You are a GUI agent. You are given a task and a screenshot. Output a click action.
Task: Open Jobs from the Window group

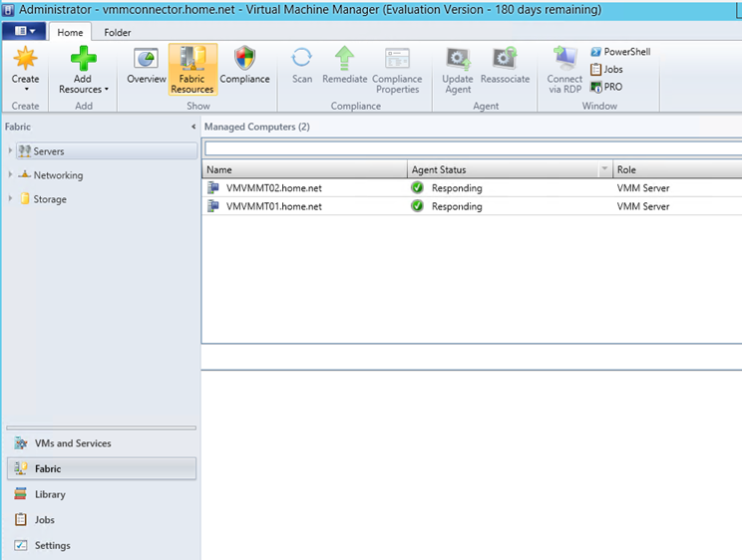pos(606,69)
